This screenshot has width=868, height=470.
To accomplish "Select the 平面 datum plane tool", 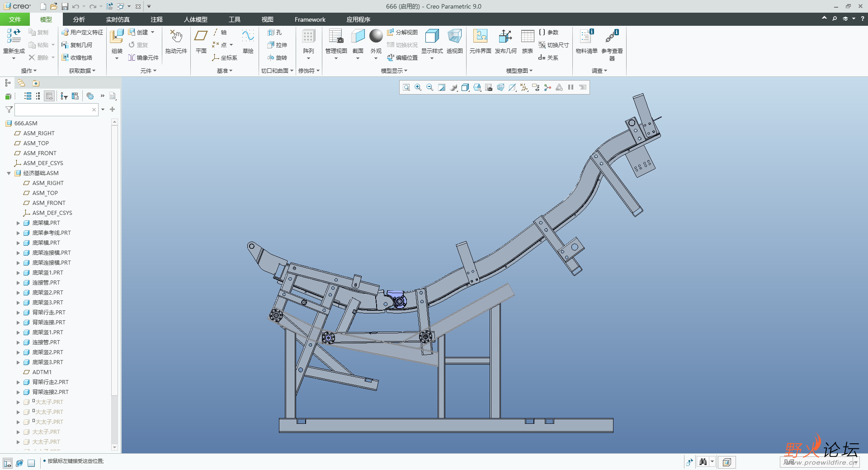I will click(201, 41).
